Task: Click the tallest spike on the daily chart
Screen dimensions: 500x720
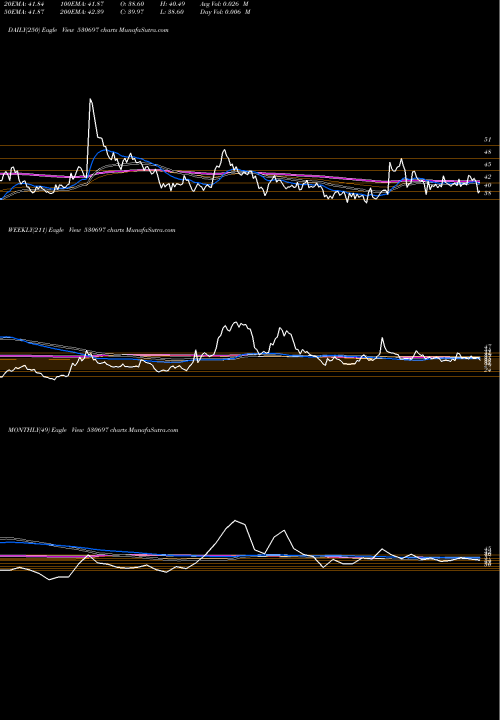Action: [x=90, y=99]
